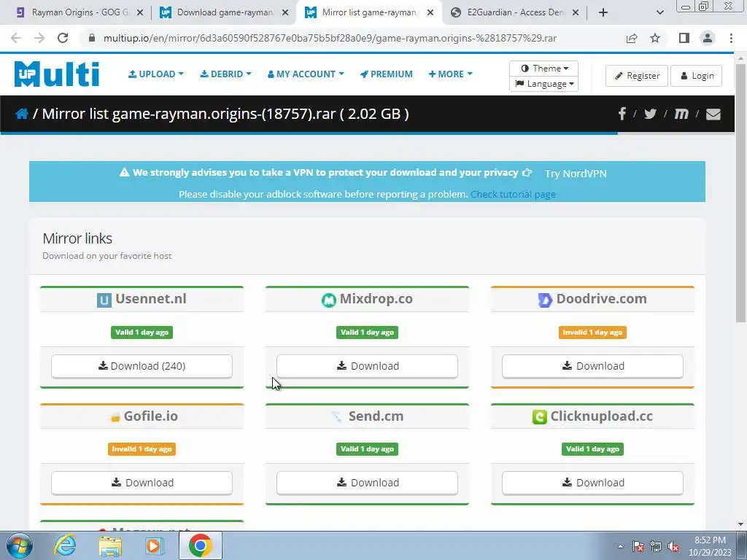The height and width of the screenshot is (560, 747).
Task: Click the muted volume tray icon
Action: tap(673, 547)
